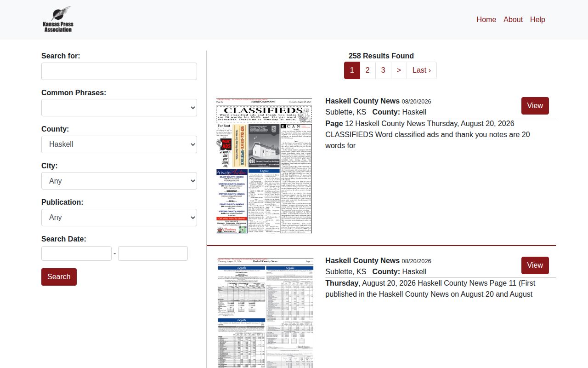Open the Help link
Screen dimensions: 588x368
537,19
